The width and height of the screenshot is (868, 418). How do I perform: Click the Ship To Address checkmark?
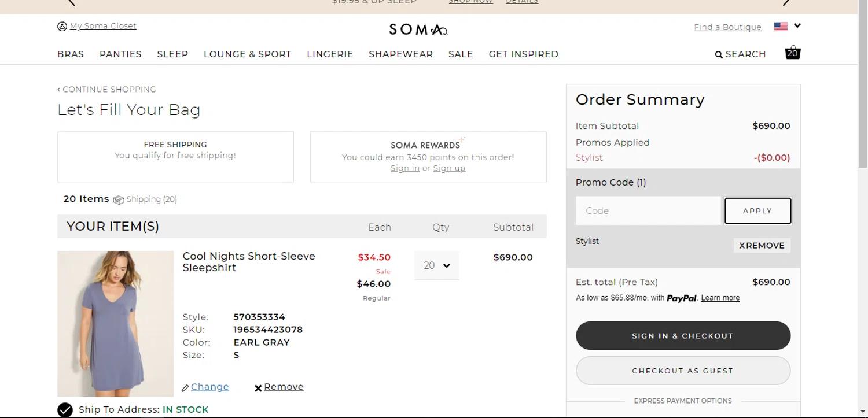tap(65, 410)
